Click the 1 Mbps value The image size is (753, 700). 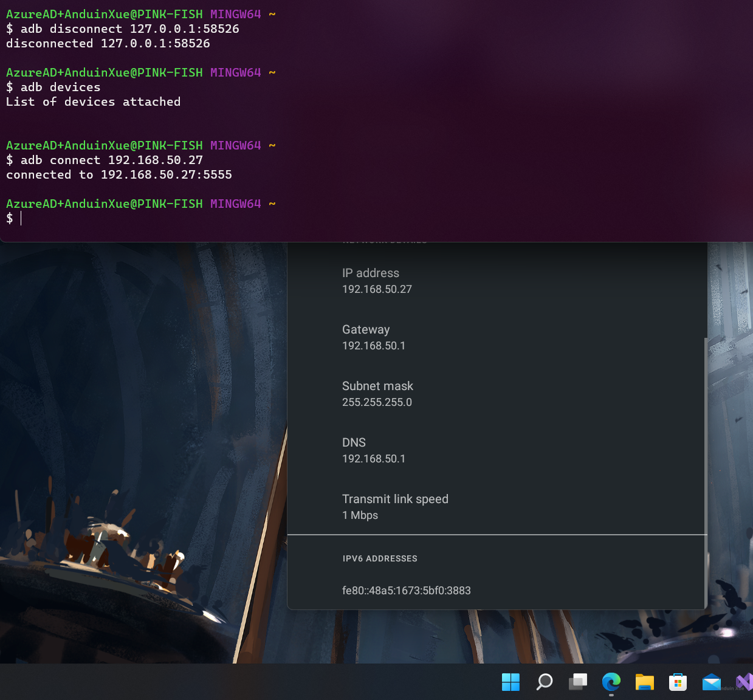pos(360,515)
